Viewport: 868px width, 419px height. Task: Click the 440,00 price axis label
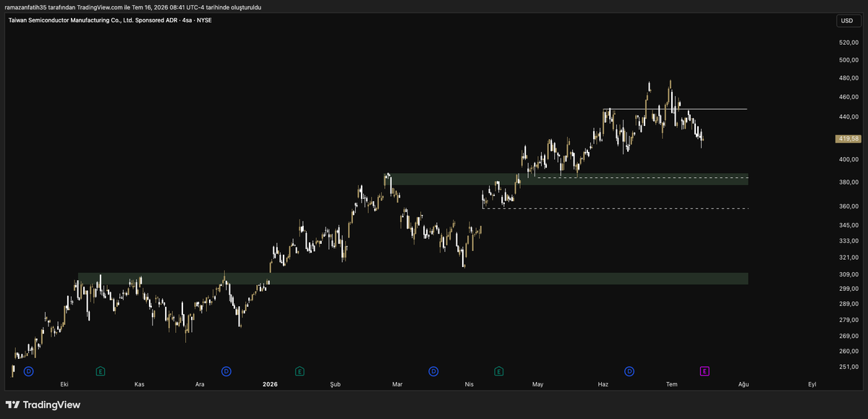848,117
